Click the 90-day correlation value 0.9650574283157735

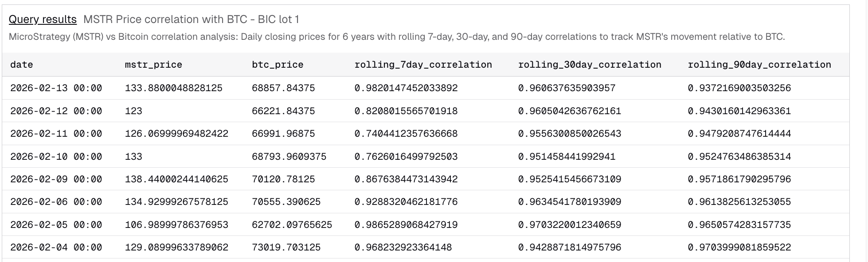[x=739, y=225]
